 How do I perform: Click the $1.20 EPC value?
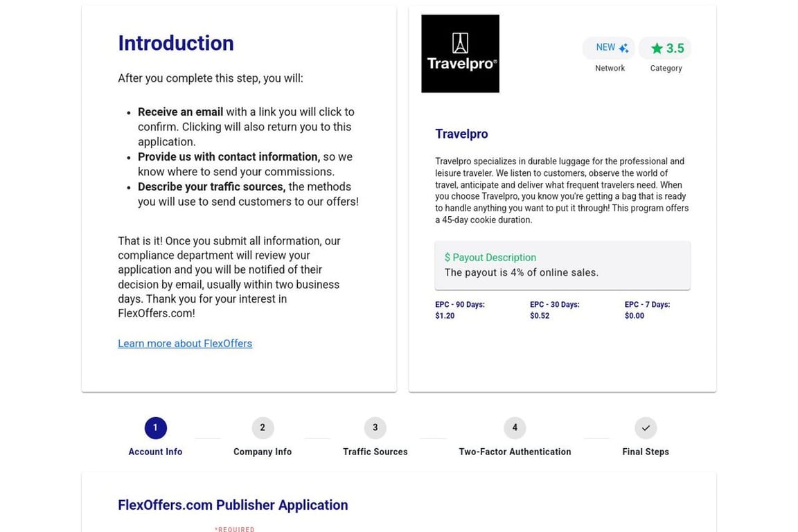[445, 316]
